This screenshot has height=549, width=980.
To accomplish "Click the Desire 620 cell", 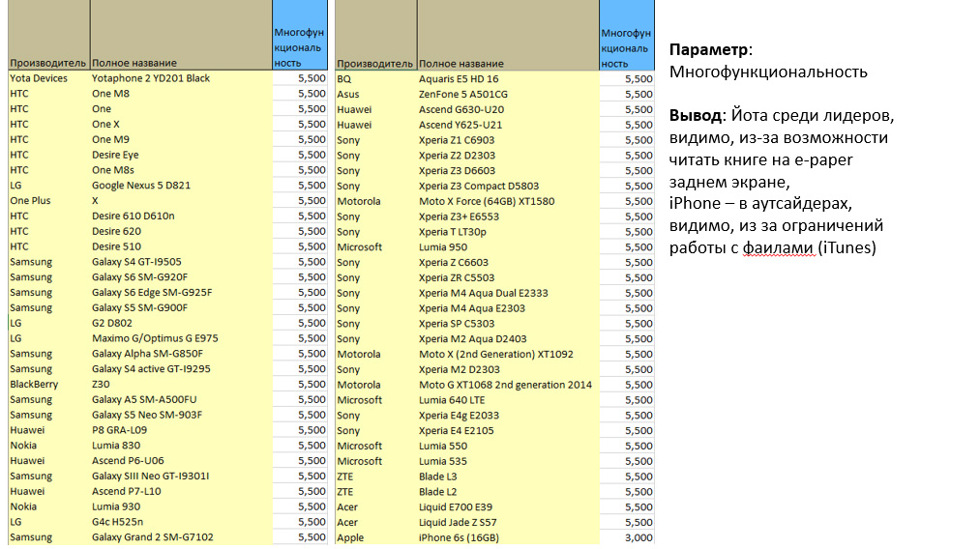I will click(181, 231).
